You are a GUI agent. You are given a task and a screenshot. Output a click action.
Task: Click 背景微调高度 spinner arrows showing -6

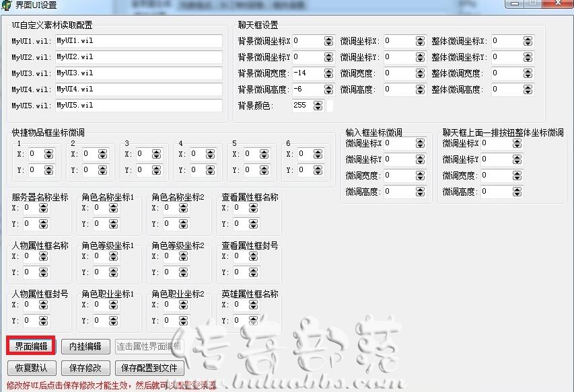click(329, 89)
